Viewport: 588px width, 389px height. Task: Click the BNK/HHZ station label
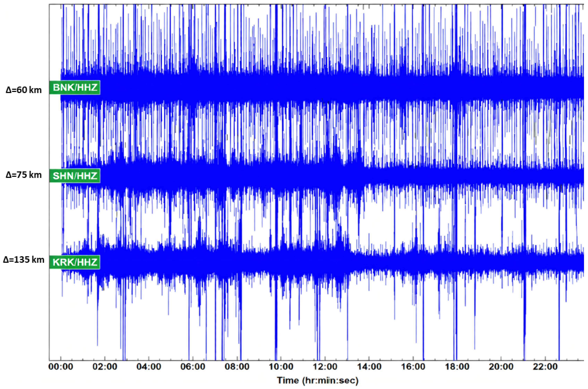pos(75,87)
